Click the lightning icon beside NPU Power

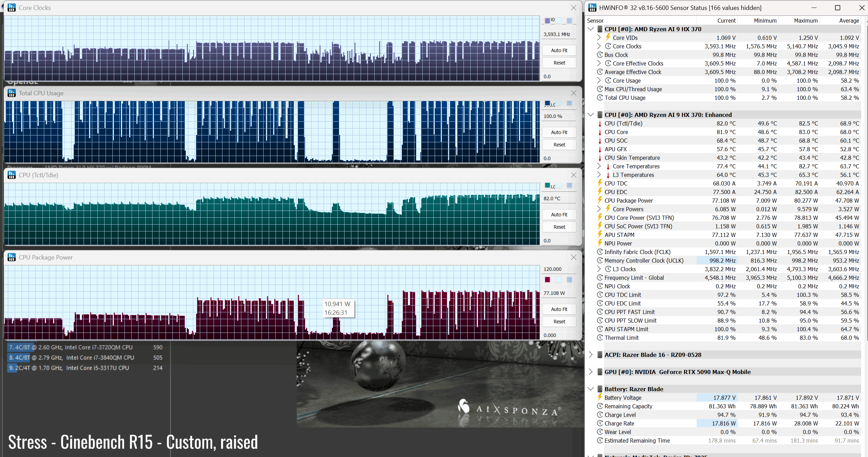pos(600,243)
